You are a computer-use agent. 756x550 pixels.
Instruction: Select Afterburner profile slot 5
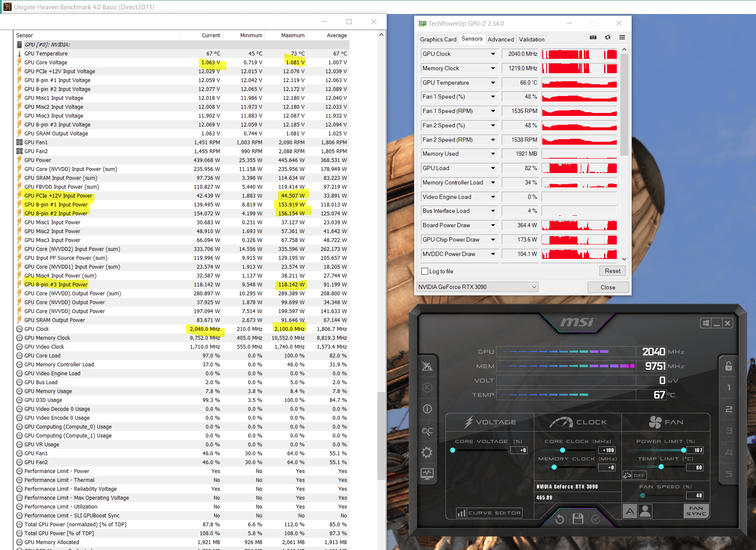click(729, 474)
